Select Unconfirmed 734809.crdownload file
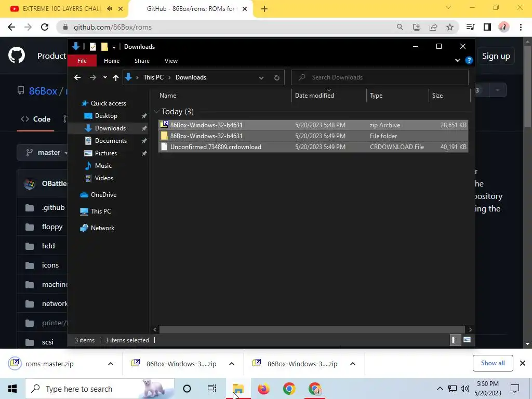The height and width of the screenshot is (399, 532). tap(313, 147)
